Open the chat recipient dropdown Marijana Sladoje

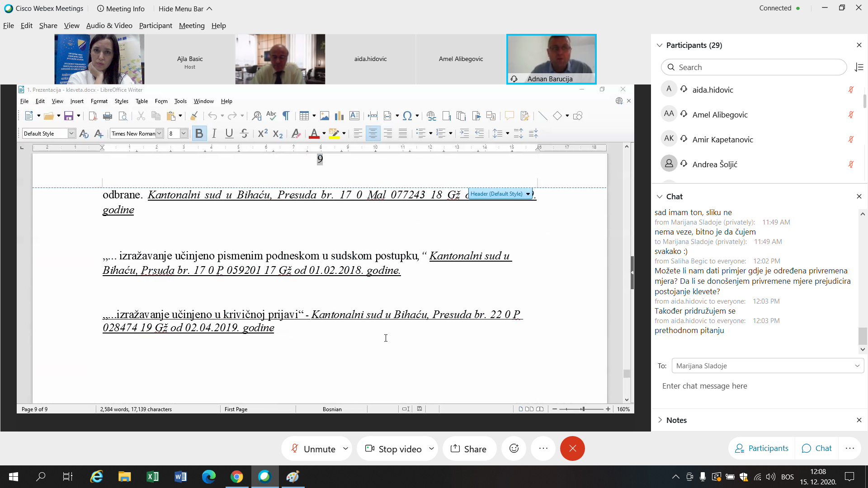click(768, 366)
